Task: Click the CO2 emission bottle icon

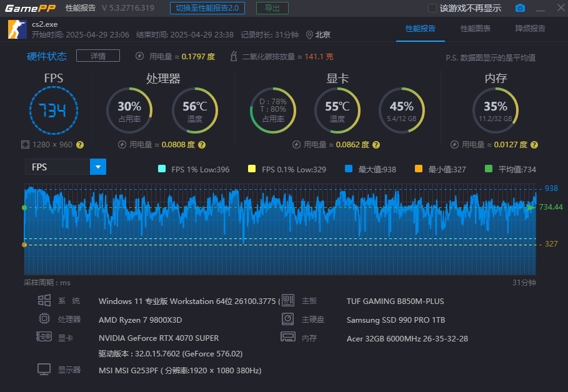Action: tap(234, 56)
